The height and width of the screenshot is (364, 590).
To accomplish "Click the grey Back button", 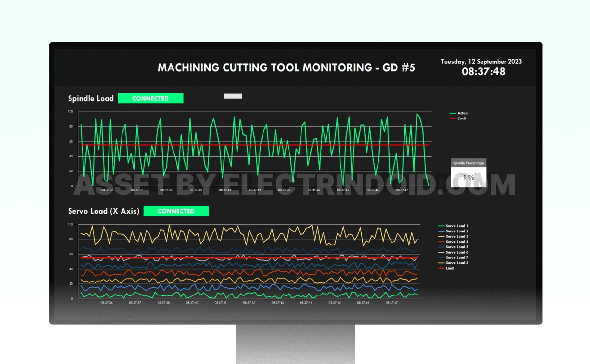I will tap(233, 96).
